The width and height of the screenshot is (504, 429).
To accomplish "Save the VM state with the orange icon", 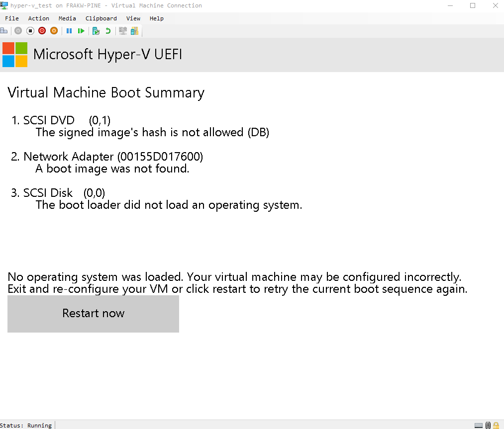I will point(54,31).
